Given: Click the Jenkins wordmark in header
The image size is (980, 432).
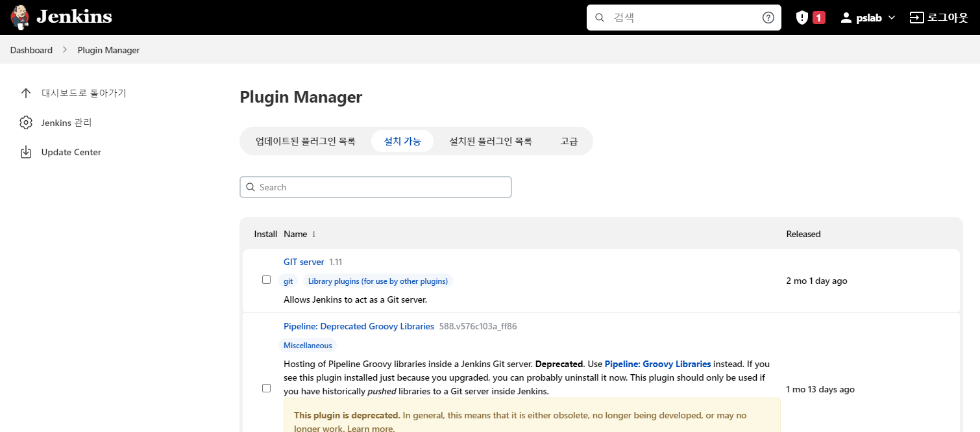Looking at the screenshot, I should pyautogui.click(x=74, y=17).
